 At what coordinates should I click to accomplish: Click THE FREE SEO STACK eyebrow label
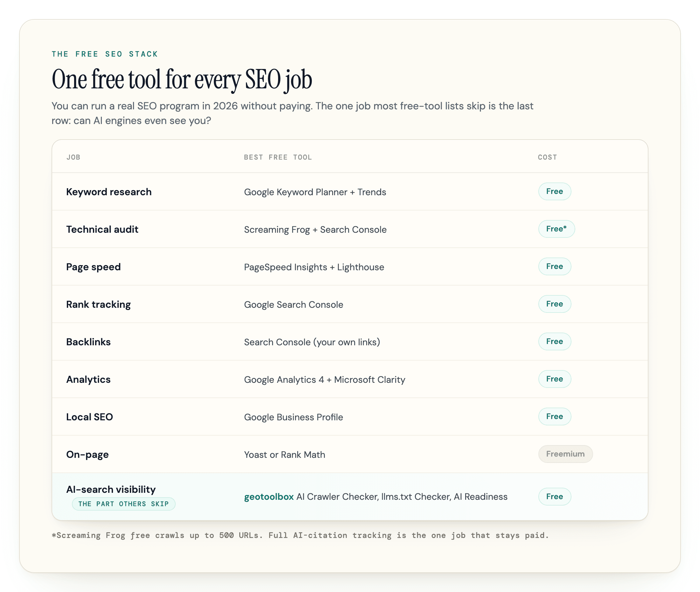(x=104, y=54)
